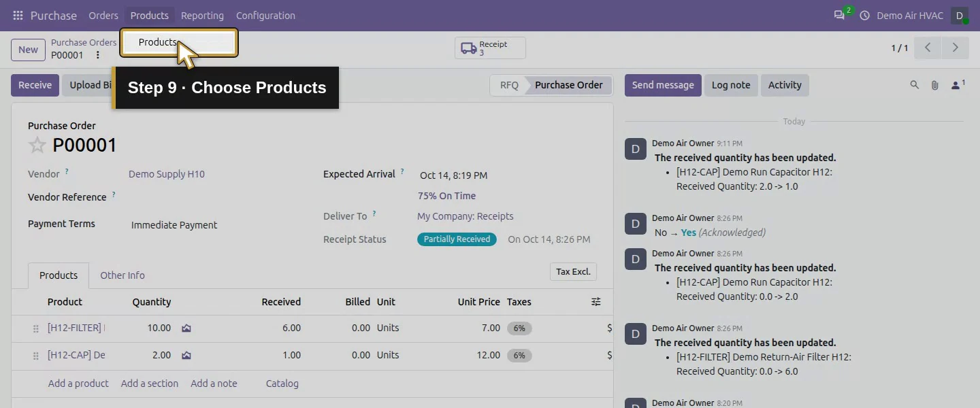Image resolution: width=980 pixels, height=408 pixels.
Task: Open the Activity button
Action: point(785,85)
